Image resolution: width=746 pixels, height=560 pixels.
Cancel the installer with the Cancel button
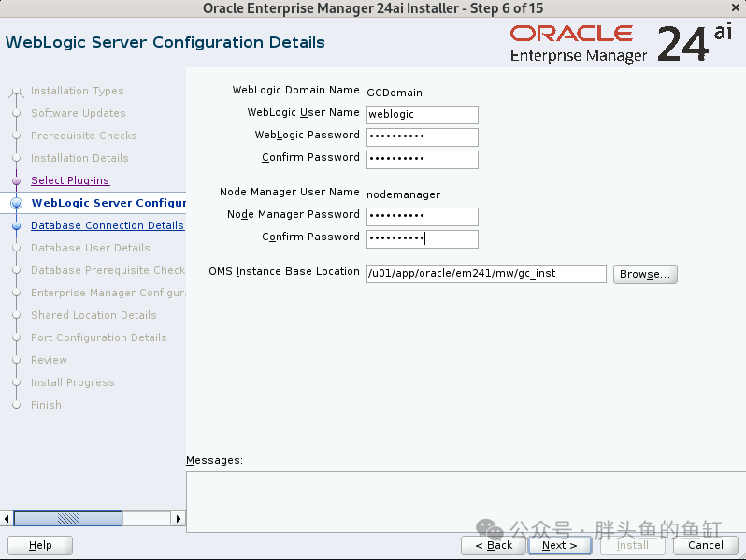pyautogui.click(x=706, y=545)
